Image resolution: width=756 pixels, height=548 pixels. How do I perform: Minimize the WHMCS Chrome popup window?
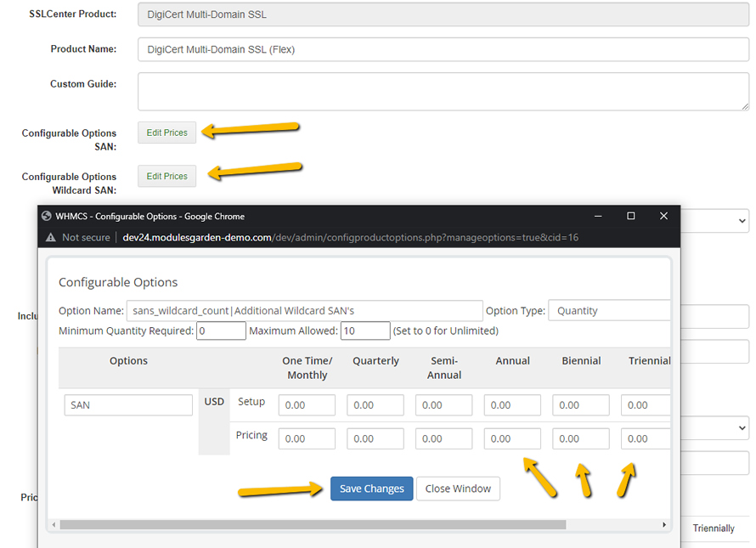[598, 216]
